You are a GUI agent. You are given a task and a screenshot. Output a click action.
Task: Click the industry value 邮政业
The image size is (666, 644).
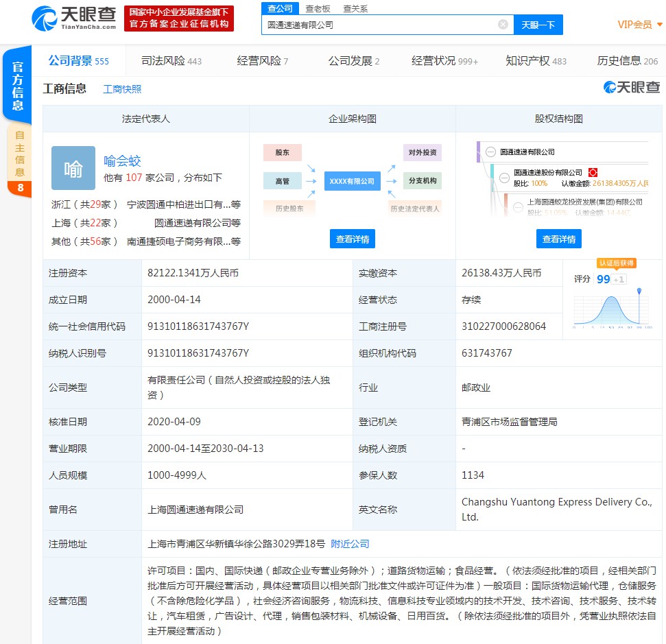476,387
